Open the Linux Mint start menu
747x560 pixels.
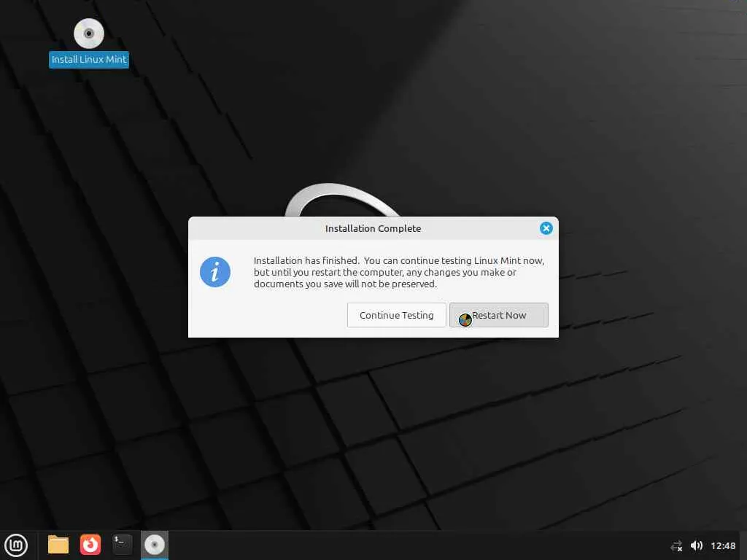pyautogui.click(x=16, y=545)
